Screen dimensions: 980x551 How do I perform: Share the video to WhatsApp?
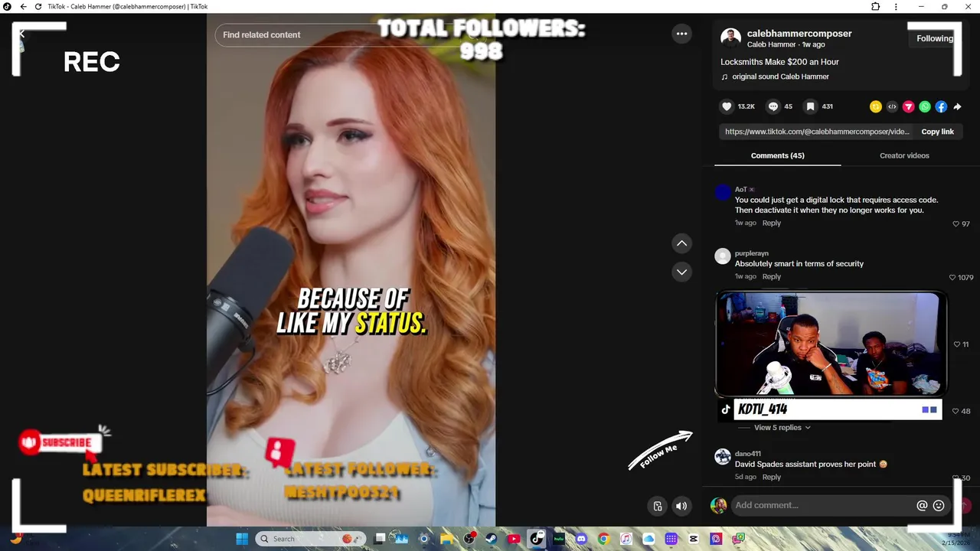coord(925,107)
